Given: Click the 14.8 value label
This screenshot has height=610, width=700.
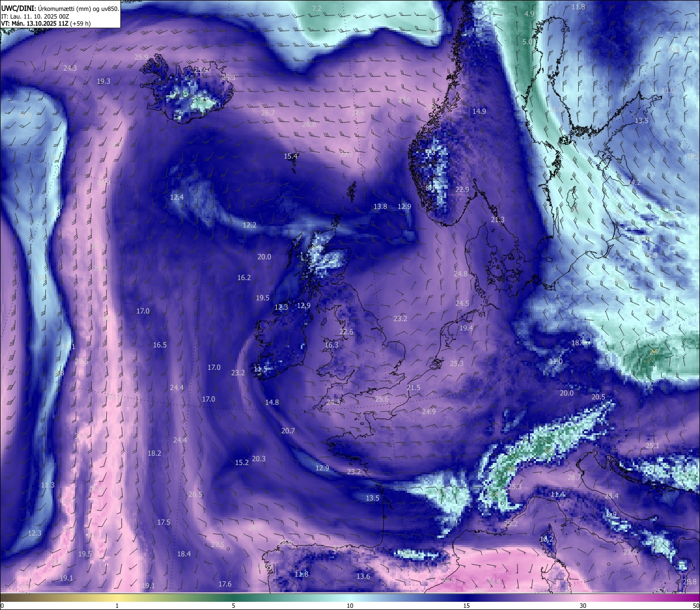Looking at the screenshot, I should point(272,402).
